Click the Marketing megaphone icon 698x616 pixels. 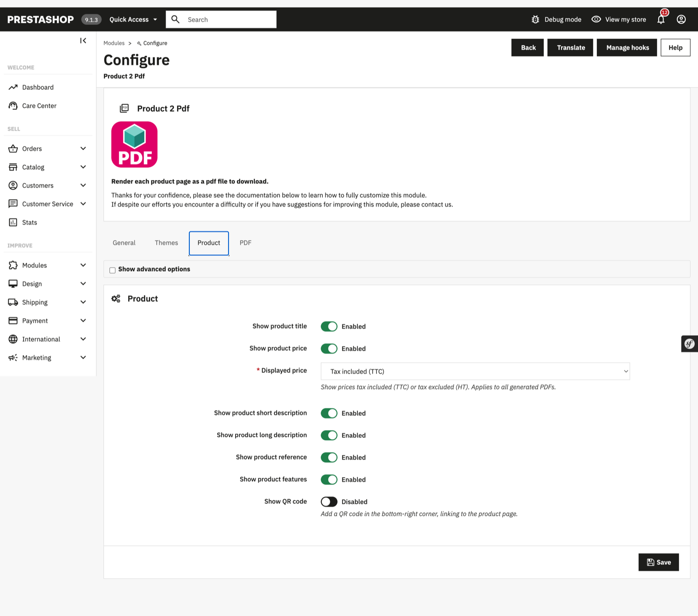click(13, 358)
